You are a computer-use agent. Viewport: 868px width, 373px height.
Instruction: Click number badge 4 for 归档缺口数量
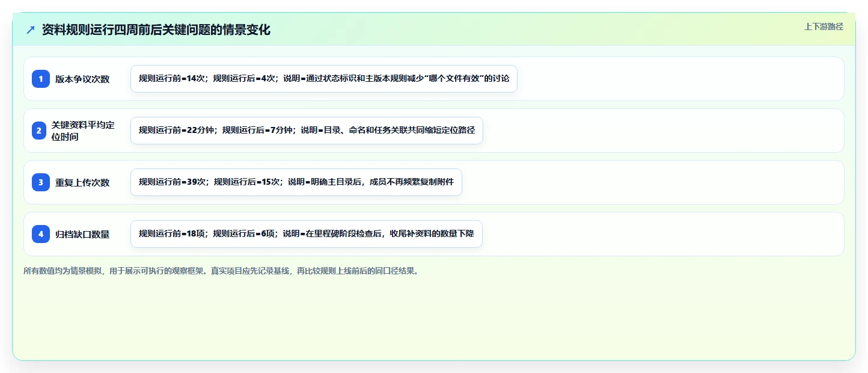pos(41,234)
